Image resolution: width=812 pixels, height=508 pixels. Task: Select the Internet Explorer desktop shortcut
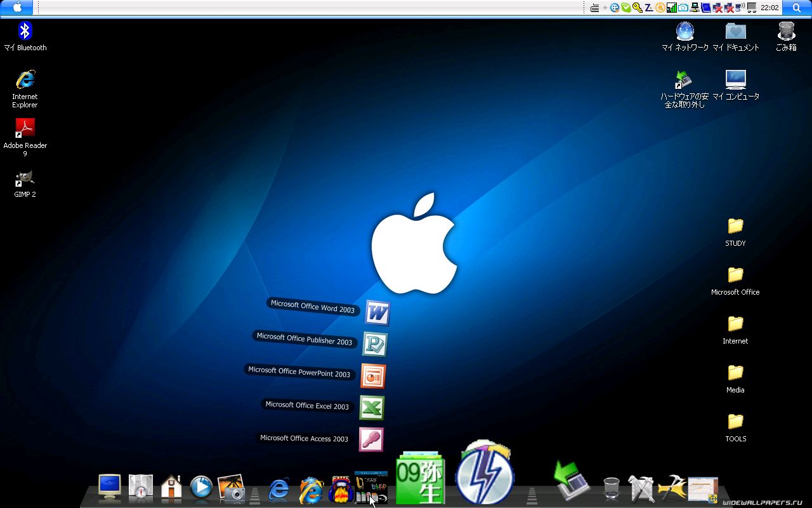point(25,90)
